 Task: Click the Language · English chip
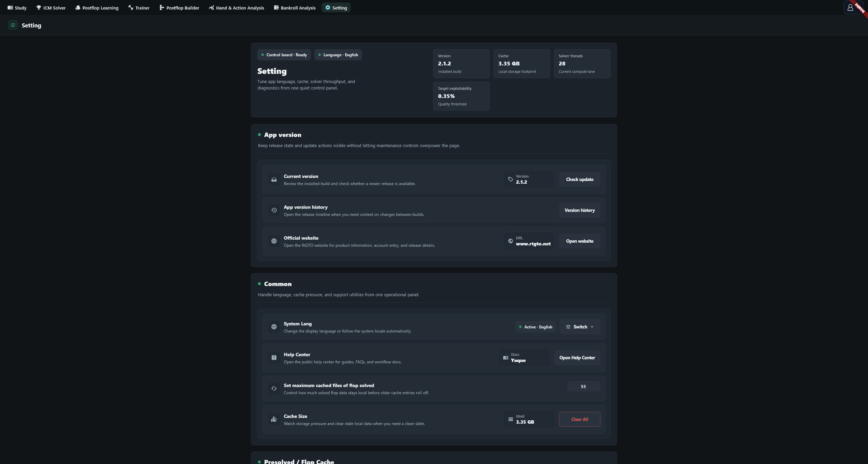(x=338, y=55)
